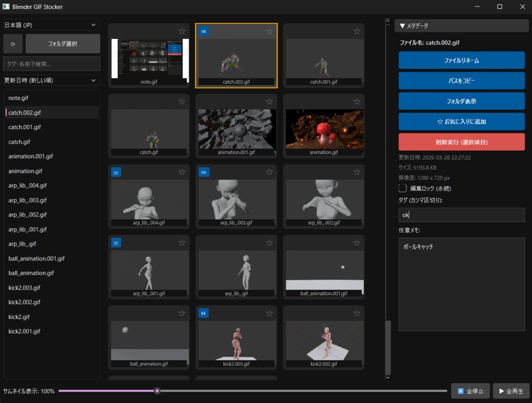This screenshot has height=403, width=532.
Task: Adjust the サムネイル表示 size slider
Action: pos(157,391)
